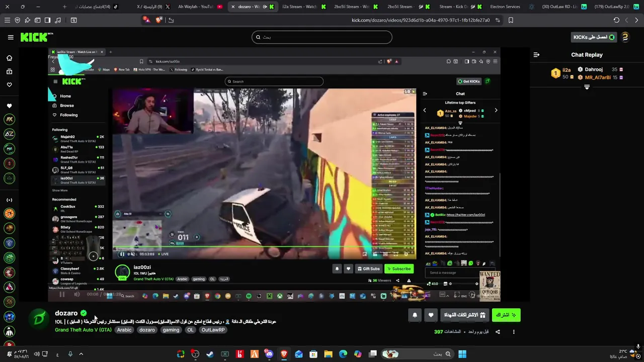Share this video with the share icon
644x362 pixels.
498,332
